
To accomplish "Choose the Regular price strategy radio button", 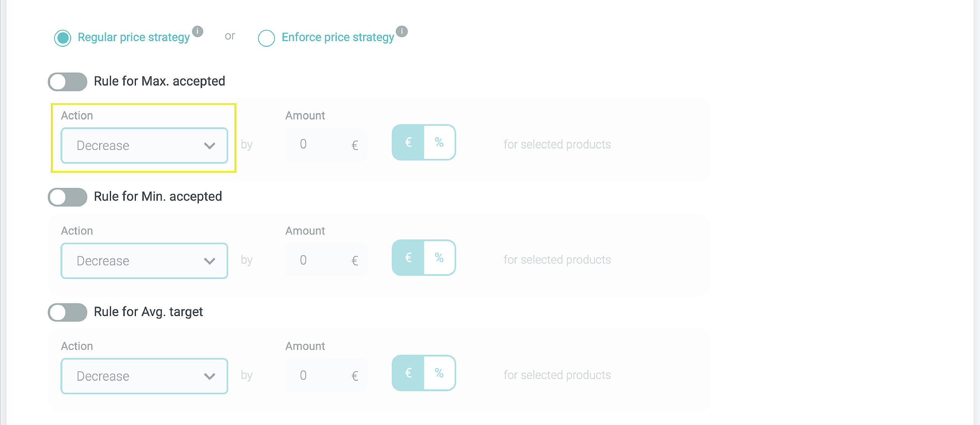I will click(x=63, y=38).
